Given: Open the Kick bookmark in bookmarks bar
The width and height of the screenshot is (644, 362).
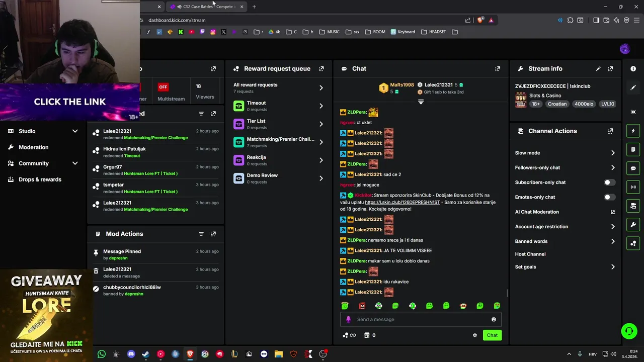Looking at the screenshot, I should pos(181,32).
